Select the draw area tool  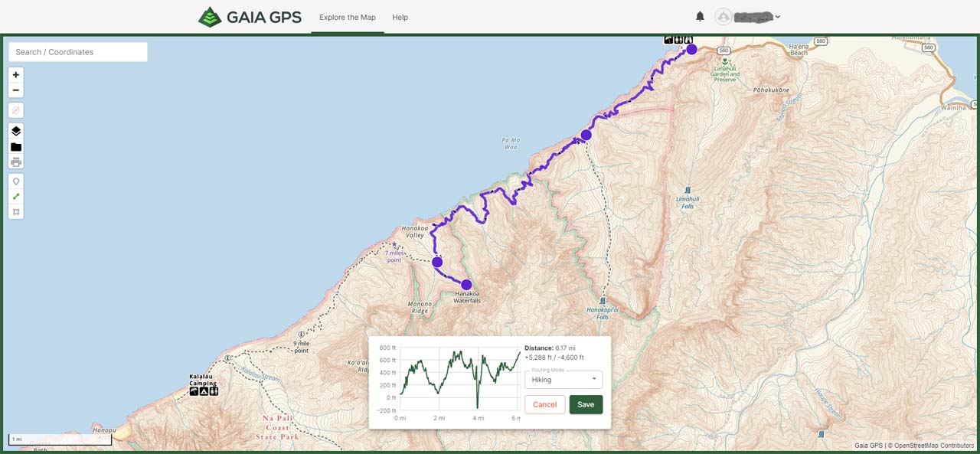(x=16, y=211)
